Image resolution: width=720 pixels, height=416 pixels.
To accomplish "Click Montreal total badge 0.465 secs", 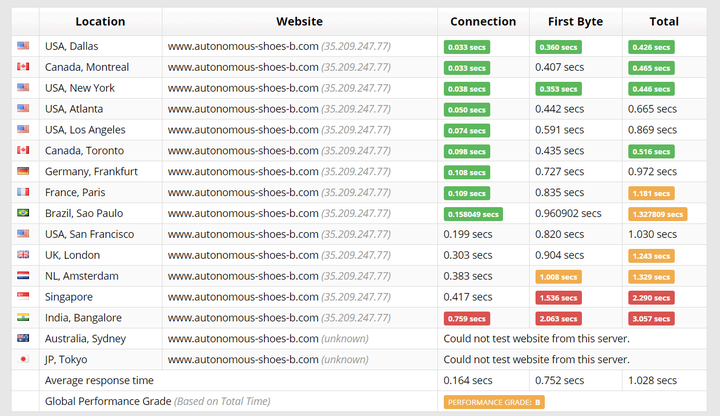I will [651, 68].
